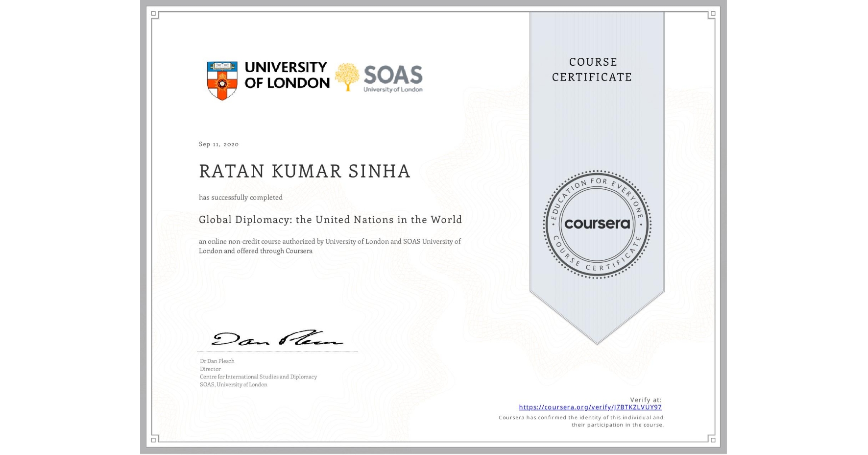Select the COURSE CERTIFICATE heading
The width and height of the screenshot is (868, 455).
[592, 70]
